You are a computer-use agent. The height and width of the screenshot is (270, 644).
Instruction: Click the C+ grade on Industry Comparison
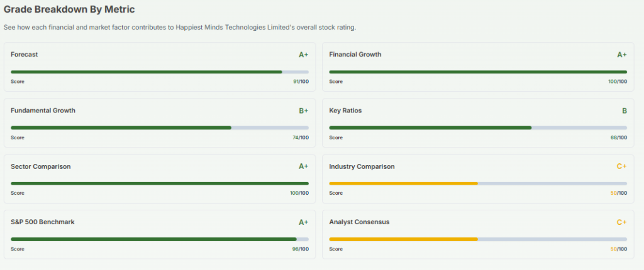tap(621, 167)
